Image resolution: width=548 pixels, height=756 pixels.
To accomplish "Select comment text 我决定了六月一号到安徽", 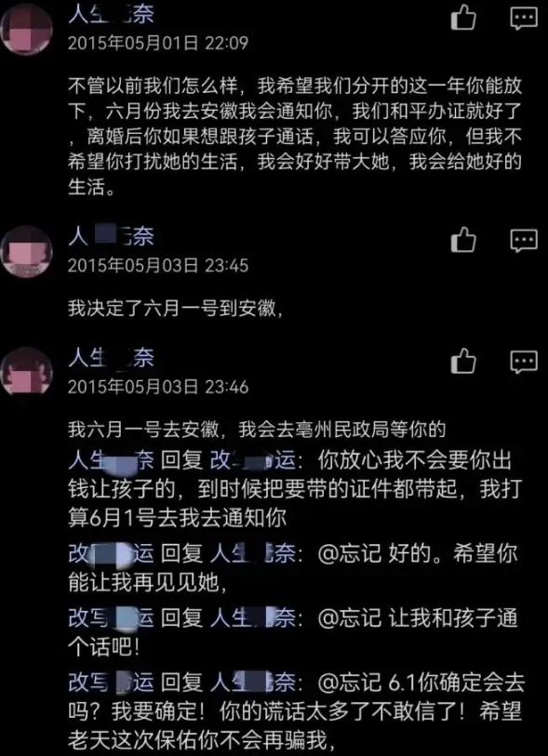I will 175,309.
